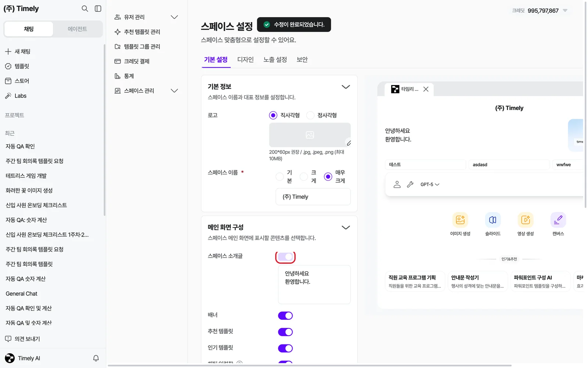Toggle the 추천 템플릿 switch
The width and height of the screenshot is (588, 368).
(x=286, y=332)
